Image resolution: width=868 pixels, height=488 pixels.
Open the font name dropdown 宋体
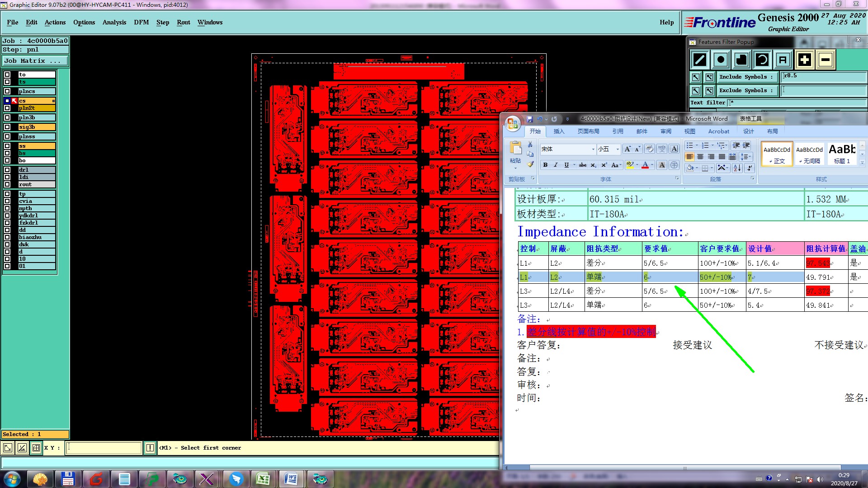click(593, 149)
